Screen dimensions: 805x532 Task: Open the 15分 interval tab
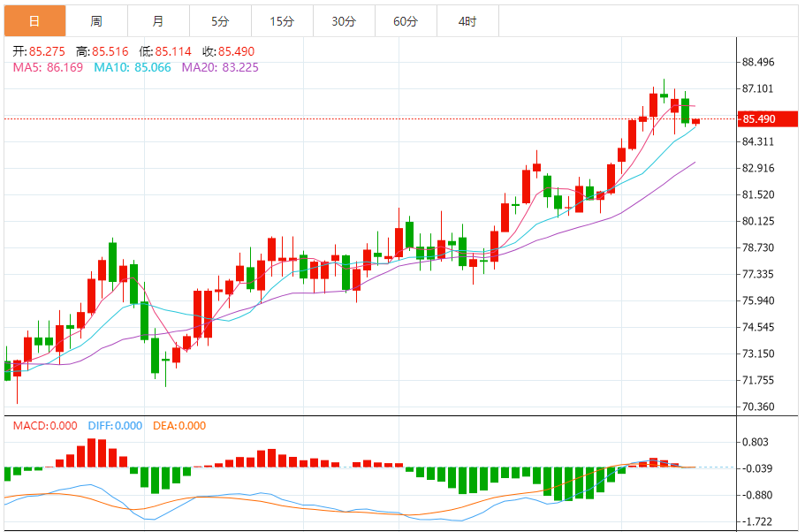tap(283, 21)
